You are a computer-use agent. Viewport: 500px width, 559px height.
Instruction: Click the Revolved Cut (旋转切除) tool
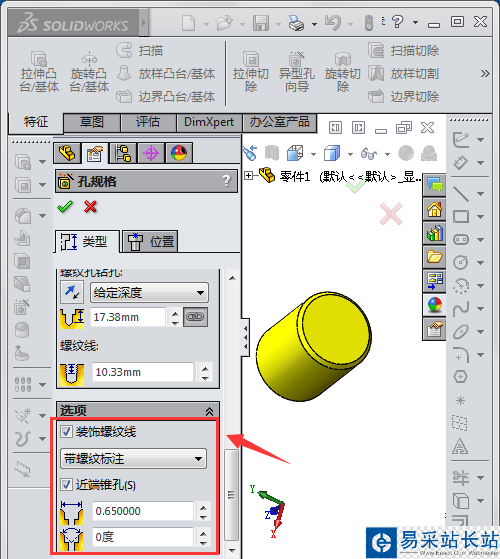(x=342, y=72)
